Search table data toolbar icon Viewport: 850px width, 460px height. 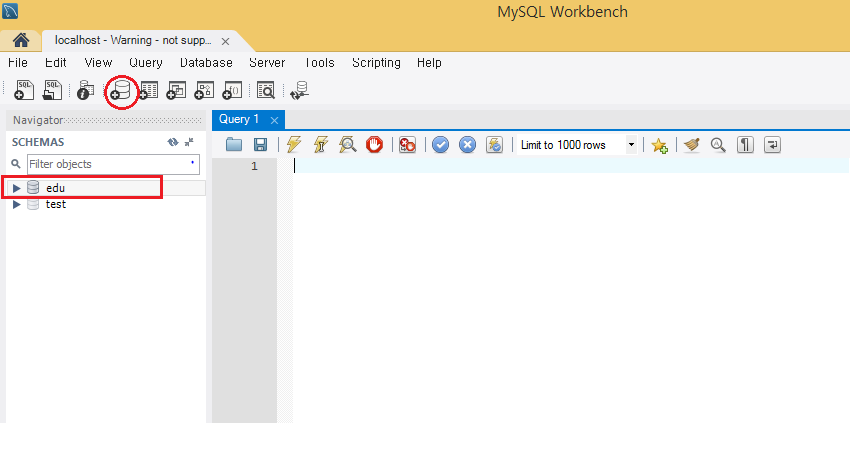(x=266, y=90)
